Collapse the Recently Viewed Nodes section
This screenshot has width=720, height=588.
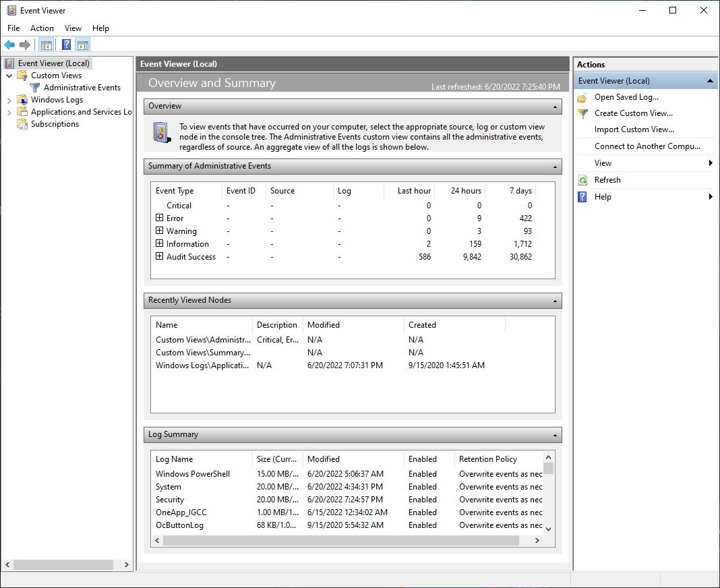pyautogui.click(x=555, y=301)
